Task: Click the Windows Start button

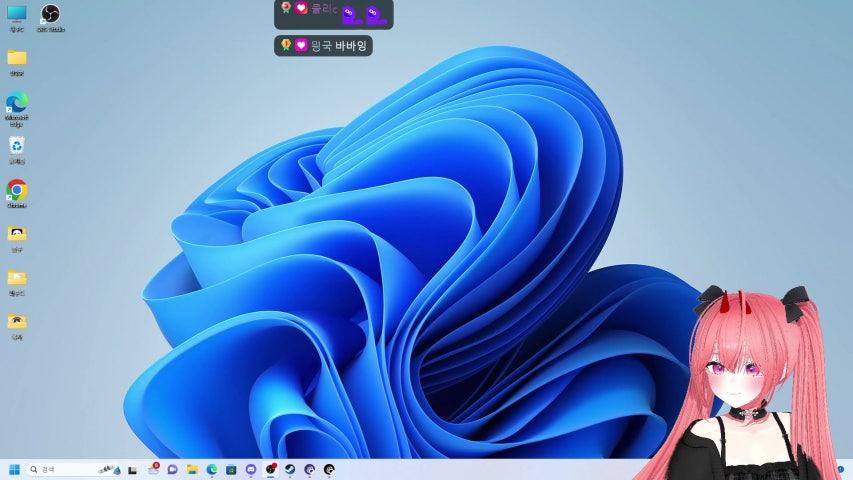Action: (x=15, y=469)
